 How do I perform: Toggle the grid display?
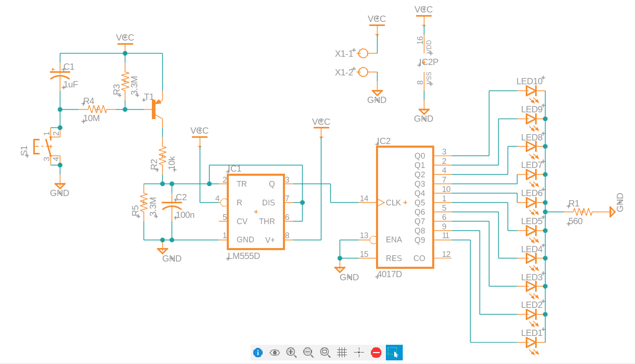point(342,353)
